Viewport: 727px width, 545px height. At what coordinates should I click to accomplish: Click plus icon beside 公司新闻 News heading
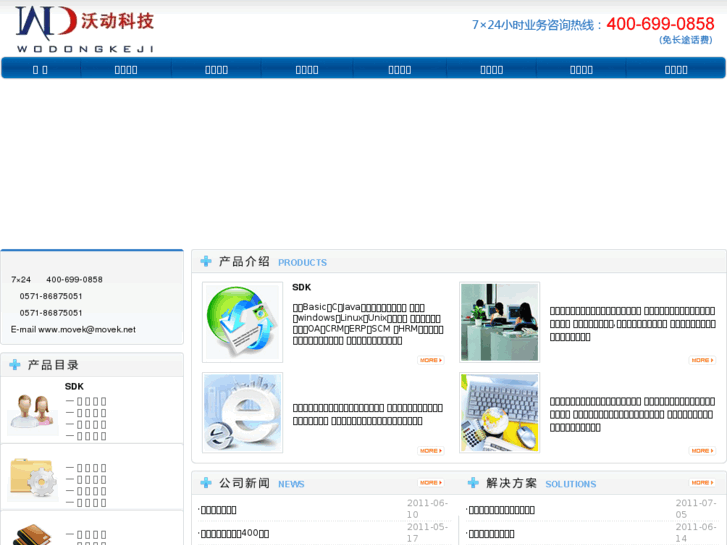click(x=206, y=483)
